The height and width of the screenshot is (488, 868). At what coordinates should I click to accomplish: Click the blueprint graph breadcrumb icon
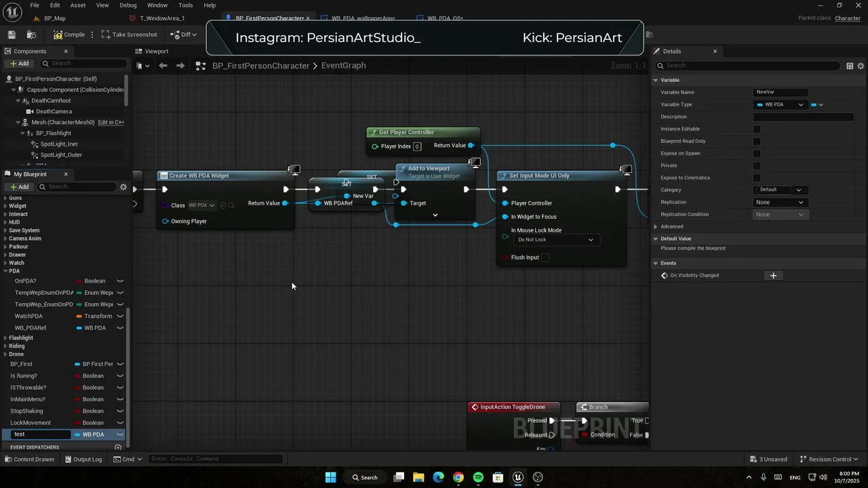200,66
